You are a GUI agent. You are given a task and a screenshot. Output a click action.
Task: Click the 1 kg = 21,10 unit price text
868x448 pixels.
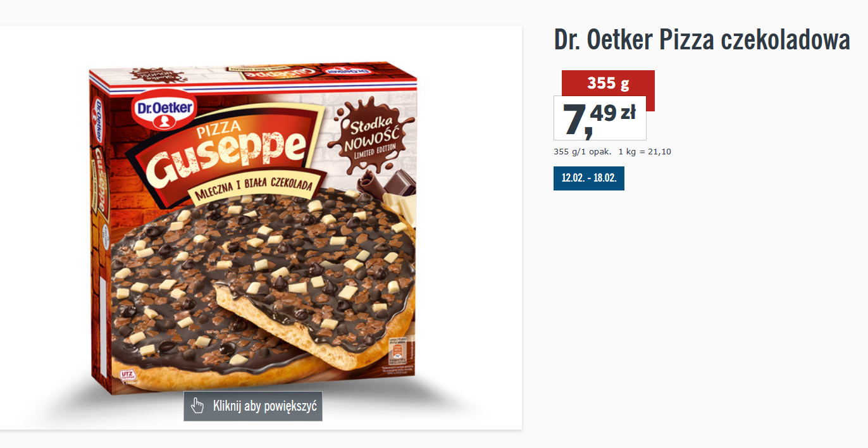coord(644,151)
